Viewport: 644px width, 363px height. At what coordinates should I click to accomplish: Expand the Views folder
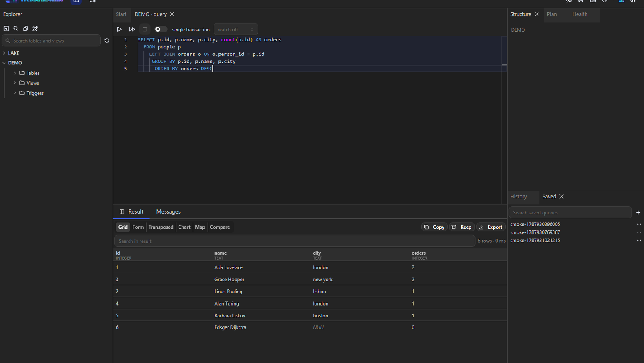click(15, 83)
